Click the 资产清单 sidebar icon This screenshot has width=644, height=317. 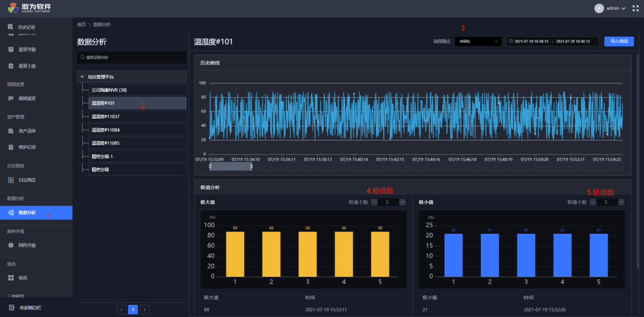click(11, 131)
